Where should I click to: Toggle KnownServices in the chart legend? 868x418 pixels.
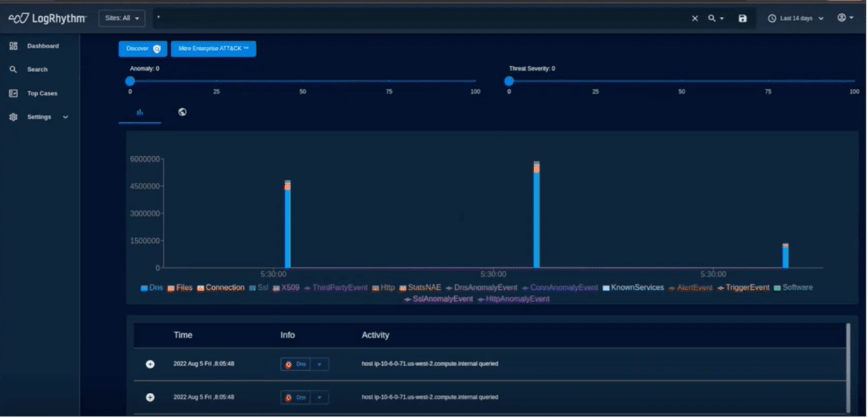point(633,288)
